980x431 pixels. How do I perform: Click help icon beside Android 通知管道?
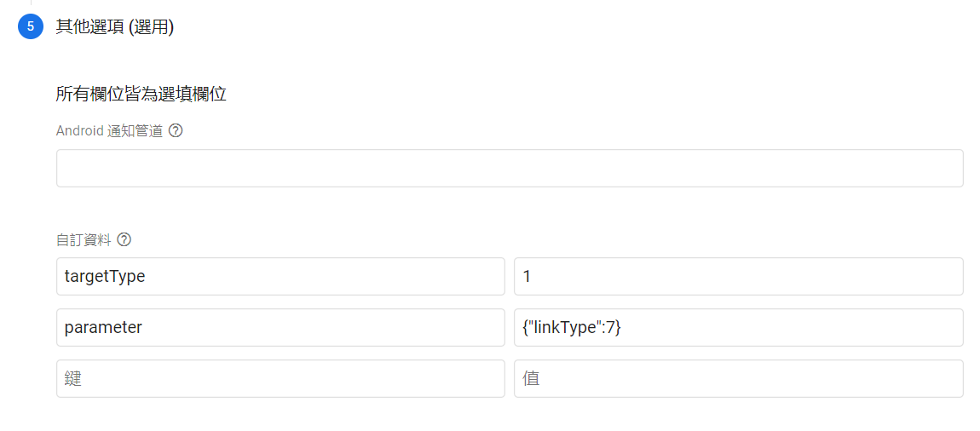tap(176, 131)
